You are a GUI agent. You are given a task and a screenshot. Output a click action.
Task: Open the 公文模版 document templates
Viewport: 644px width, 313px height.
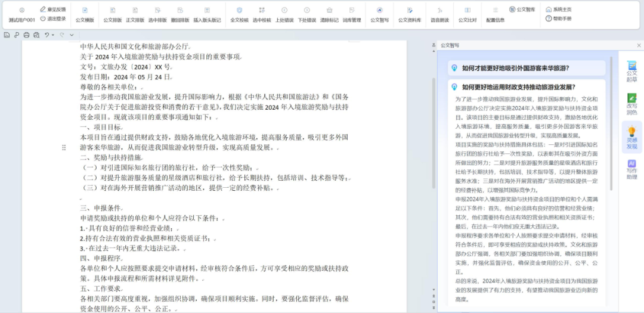85,15
